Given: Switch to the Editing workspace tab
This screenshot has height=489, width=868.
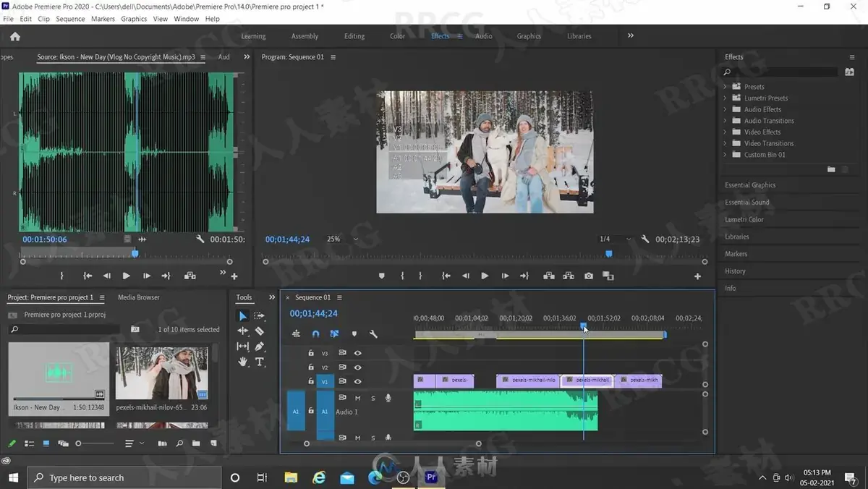Looking at the screenshot, I should (354, 36).
